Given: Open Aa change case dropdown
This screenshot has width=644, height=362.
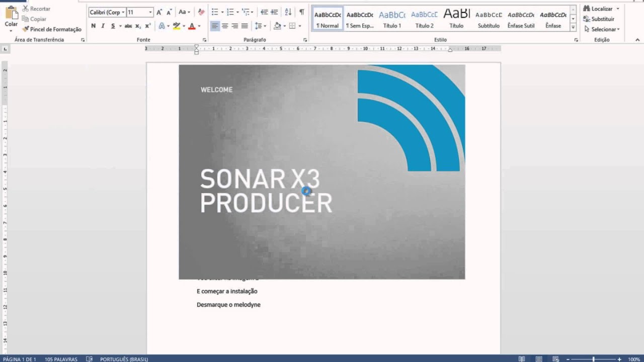Looking at the screenshot, I should click(185, 12).
